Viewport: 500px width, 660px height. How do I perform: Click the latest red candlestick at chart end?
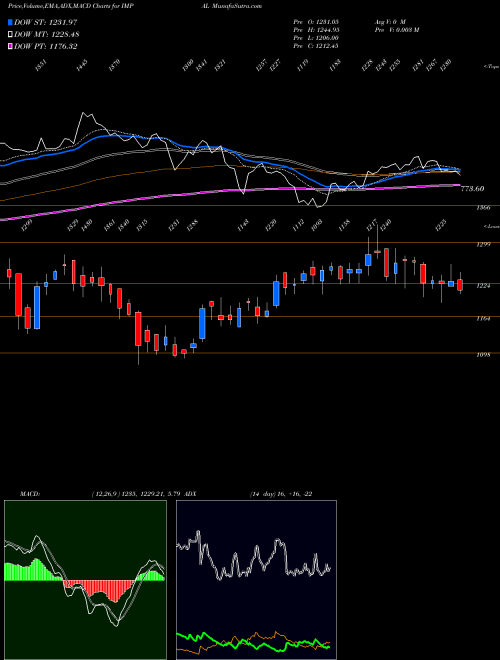pyautogui.click(x=460, y=285)
